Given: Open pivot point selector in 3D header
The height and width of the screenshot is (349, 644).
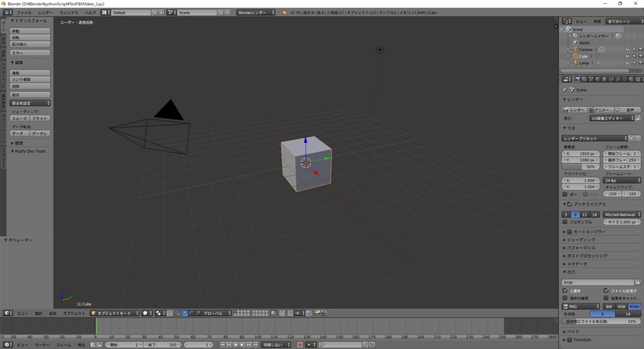Looking at the screenshot, I should (159, 313).
